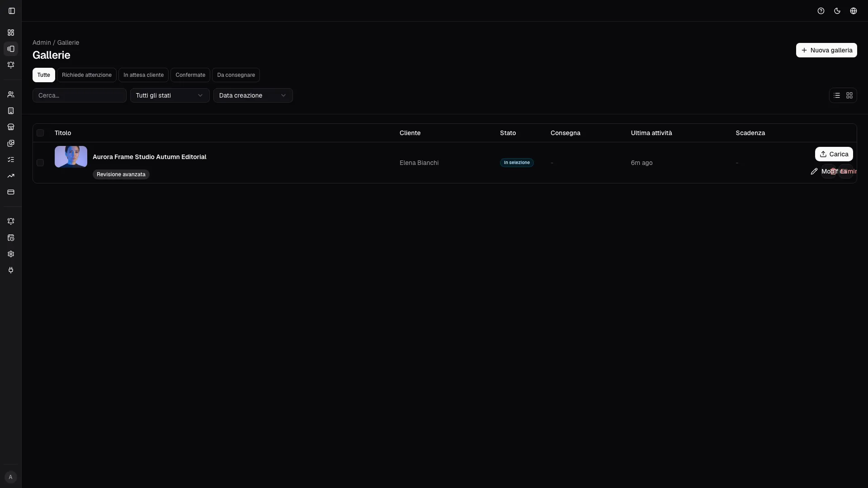The width and height of the screenshot is (868, 488).
Task: Open the help question mark icon
Action: 821,11
